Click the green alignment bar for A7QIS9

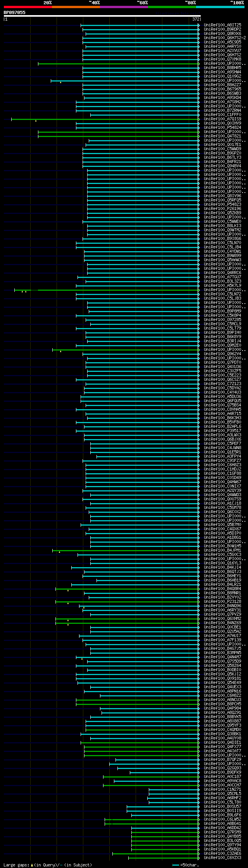105,119
